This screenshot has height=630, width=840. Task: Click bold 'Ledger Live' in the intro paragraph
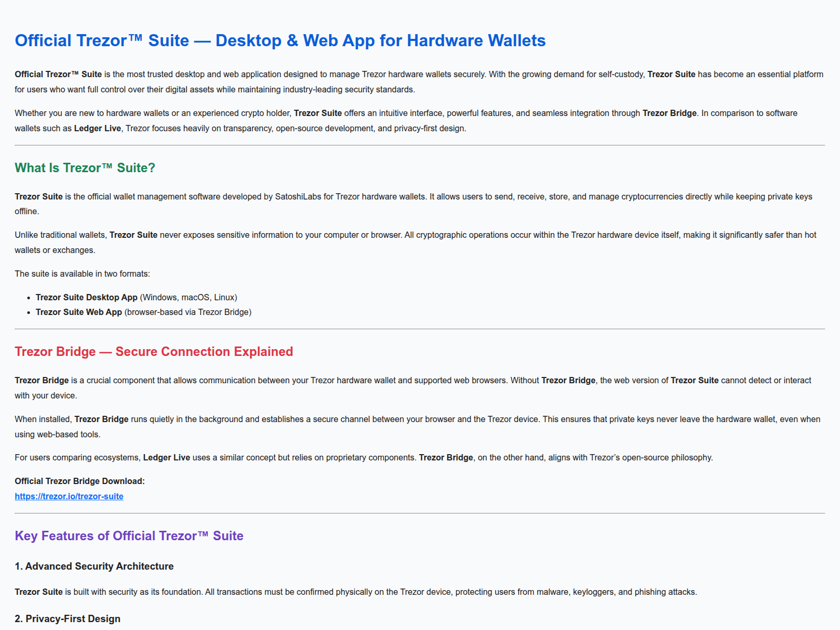[97, 128]
